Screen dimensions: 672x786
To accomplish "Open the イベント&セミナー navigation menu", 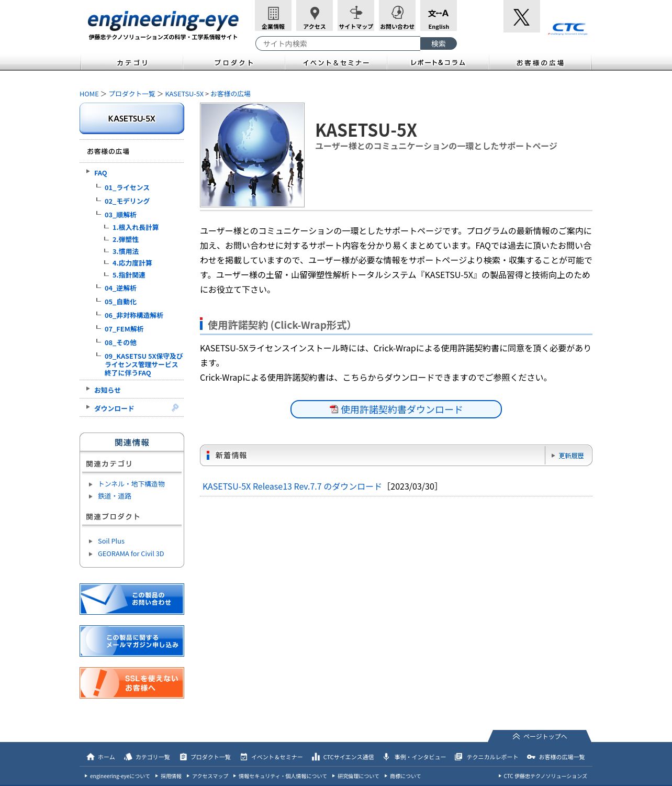I will click(336, 62).
